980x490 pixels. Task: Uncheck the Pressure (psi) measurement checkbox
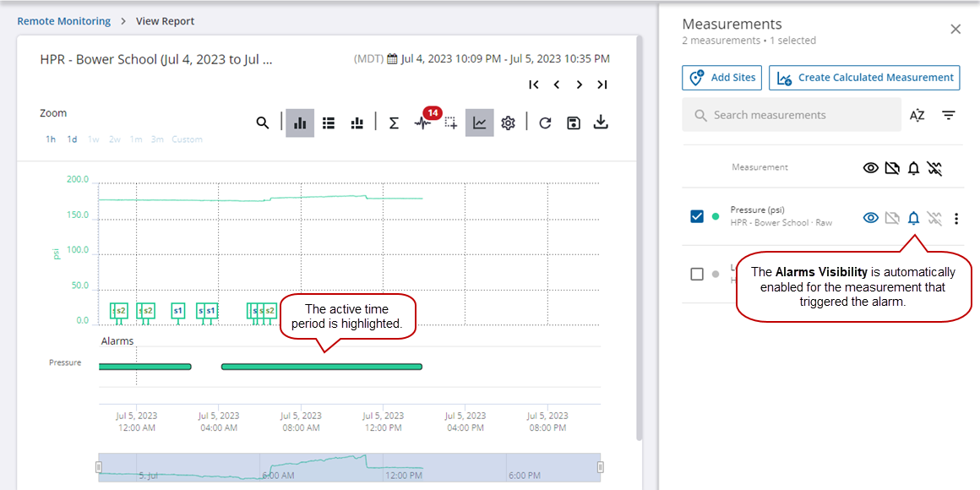pyautogui.click(x=697, y=217)
